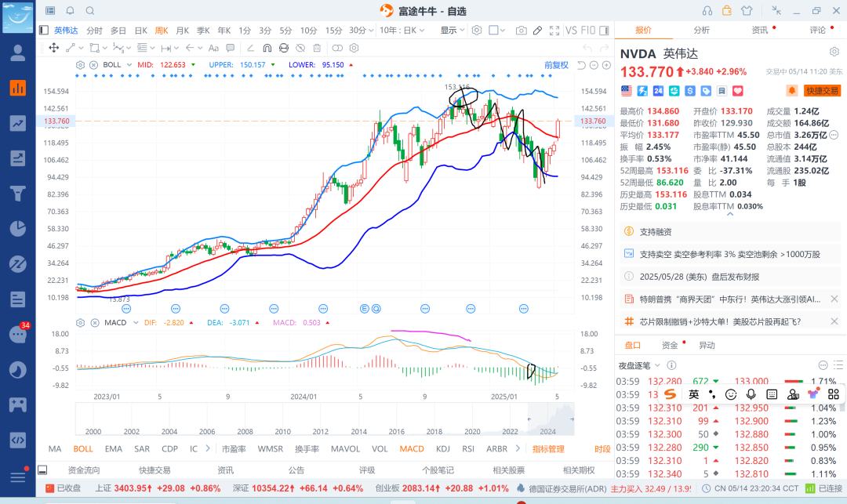Viewport: 847px width, 504px height.
Task: Open the 10年:日K range dropdown
Action: 404,31
